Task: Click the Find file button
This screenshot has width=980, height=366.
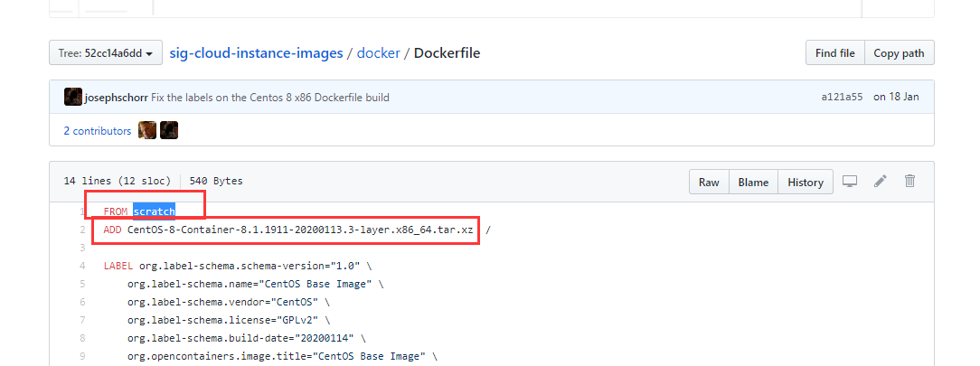Action: (835, 53)
